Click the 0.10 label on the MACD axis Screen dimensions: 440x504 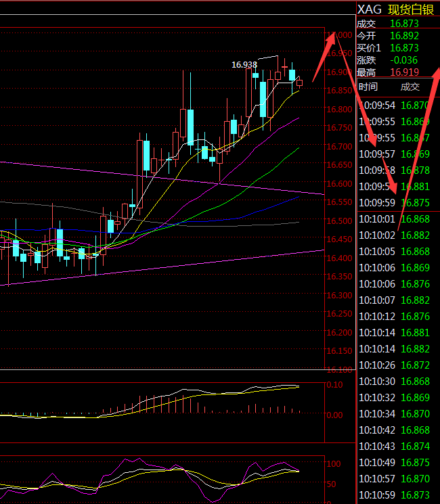pyautogui.click(x=334, y=385)
